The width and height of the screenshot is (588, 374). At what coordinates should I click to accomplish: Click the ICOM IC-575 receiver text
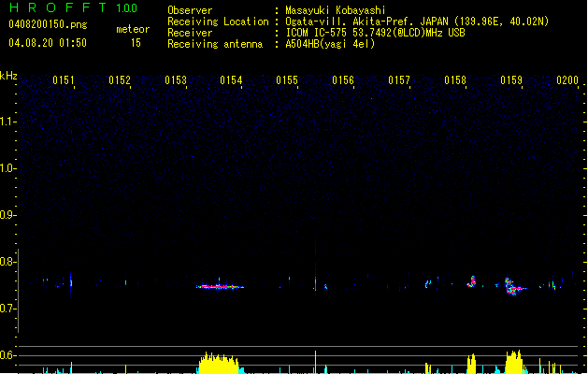[375, 33]
